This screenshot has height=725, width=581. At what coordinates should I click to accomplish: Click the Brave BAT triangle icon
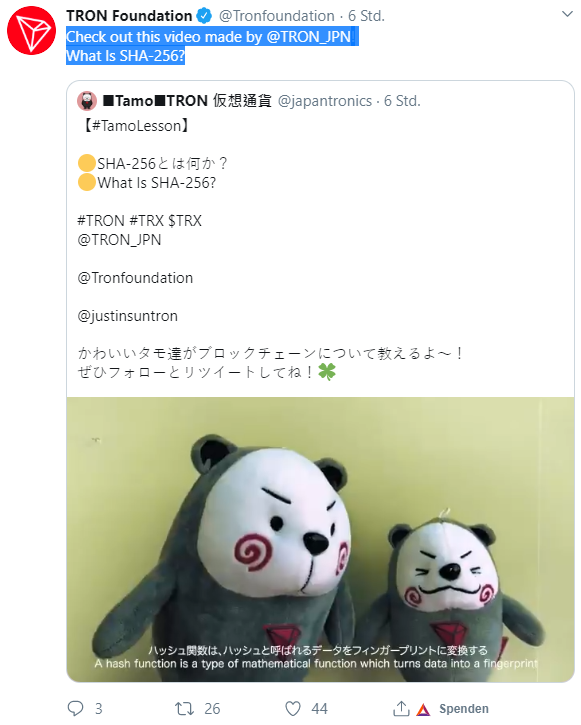423,709
